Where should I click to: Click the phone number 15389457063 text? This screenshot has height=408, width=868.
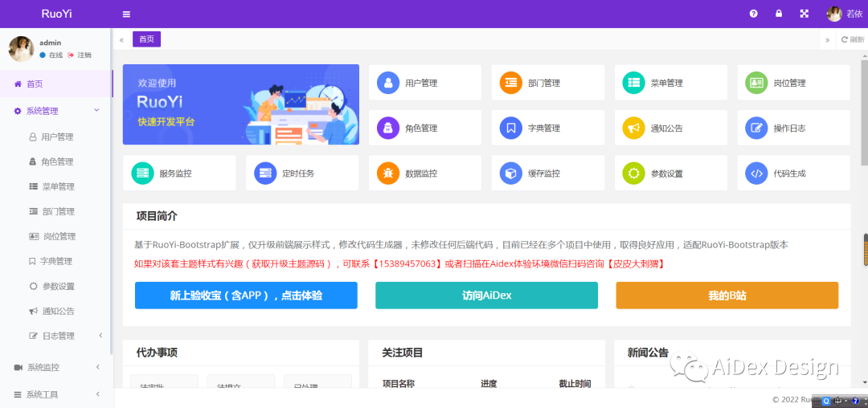coord(408,264)
